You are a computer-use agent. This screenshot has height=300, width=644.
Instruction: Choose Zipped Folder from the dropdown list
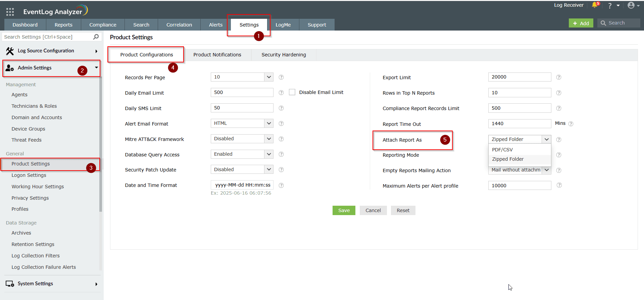click(x=519, y=159)
